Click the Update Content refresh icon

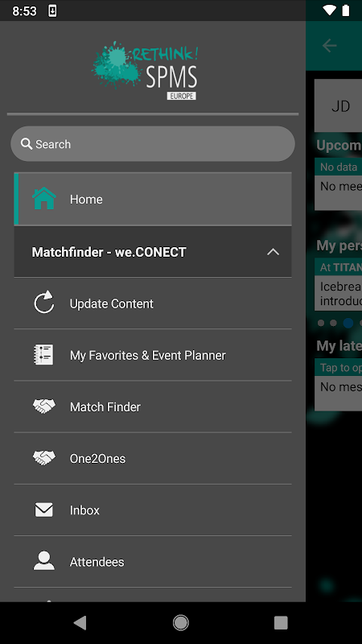pyautogui.click(x=44, y=303)
